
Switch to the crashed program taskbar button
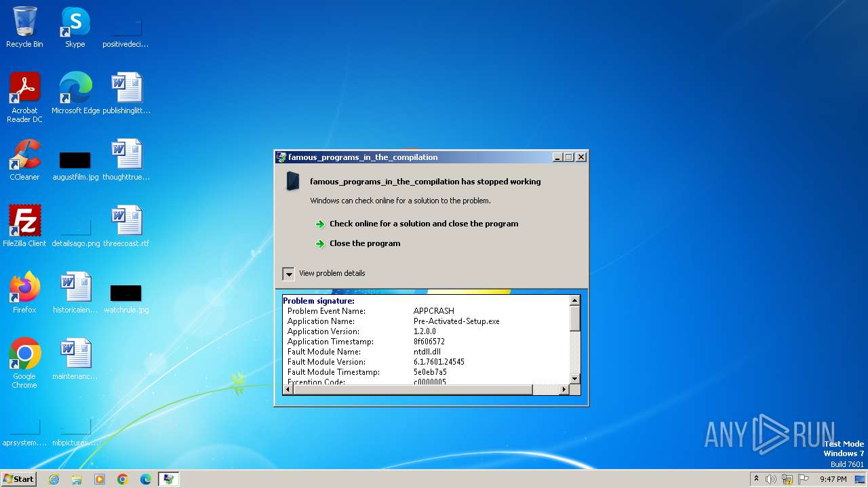(168, 479)
